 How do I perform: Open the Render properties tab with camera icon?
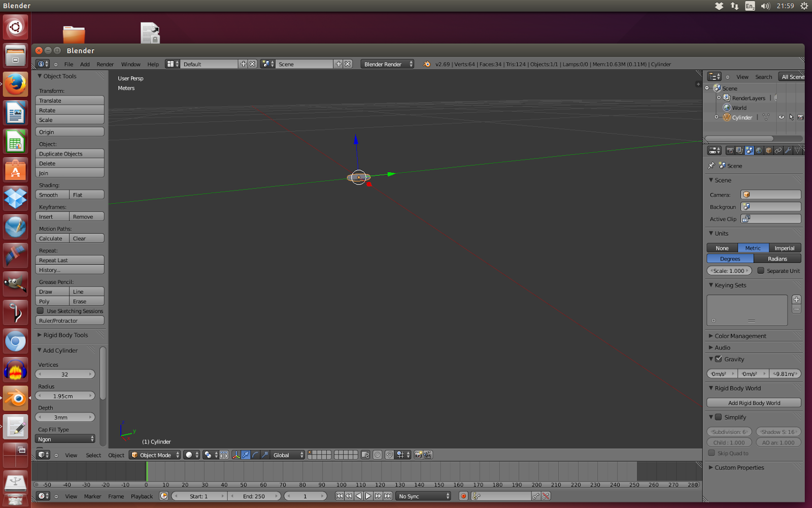(730, 150)
